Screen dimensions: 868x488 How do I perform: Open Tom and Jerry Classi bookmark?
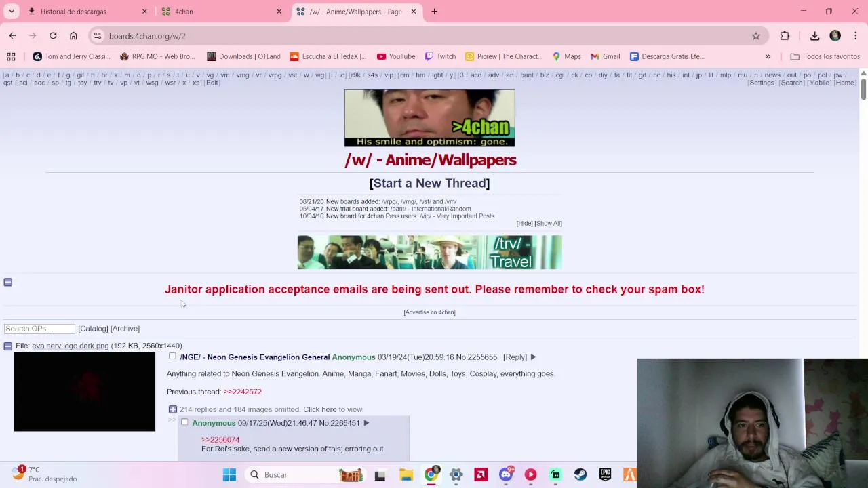pos(71,56)
